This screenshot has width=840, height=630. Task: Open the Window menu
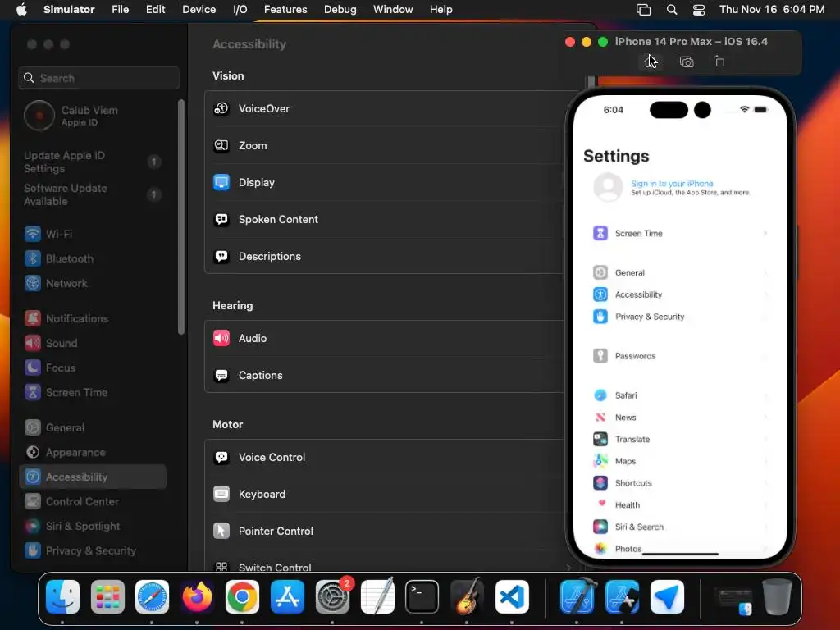point(393,10)
